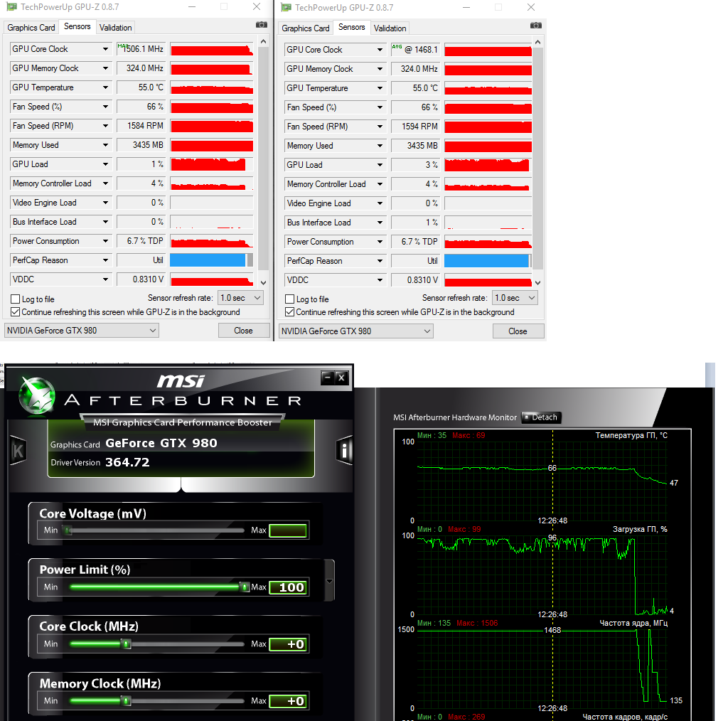
Task: Open PerfCap Reason dropdown in right GPU-Z
Action: click(380, 261)
